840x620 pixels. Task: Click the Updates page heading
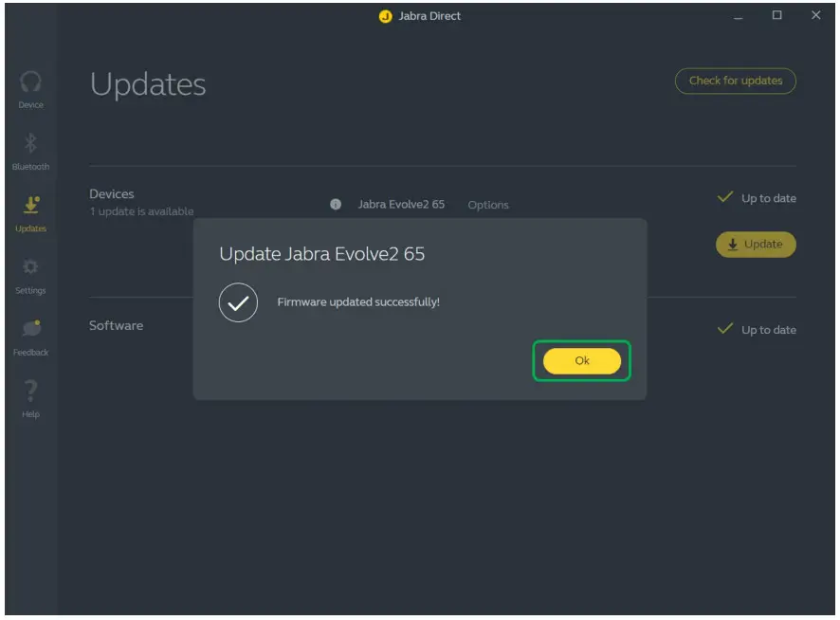coord(148,84)
